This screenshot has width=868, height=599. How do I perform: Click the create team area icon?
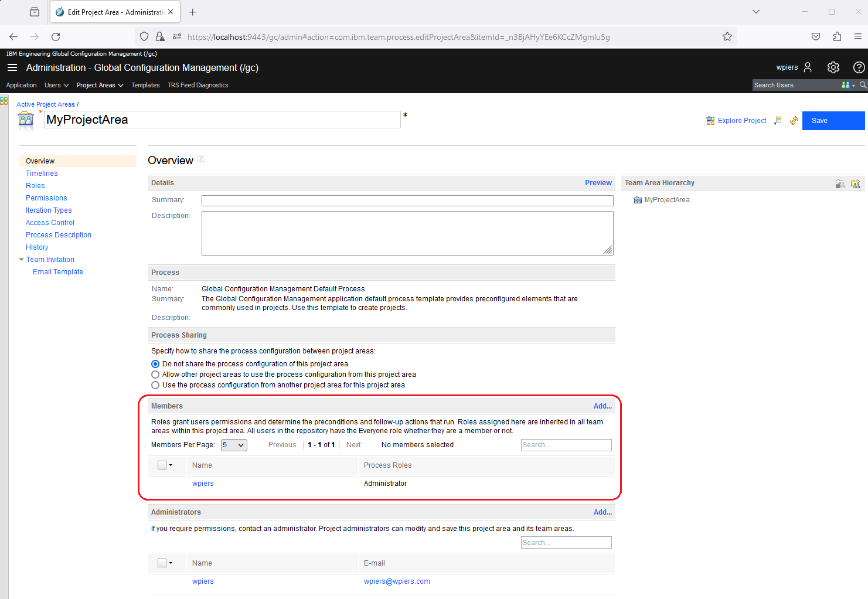856,183
